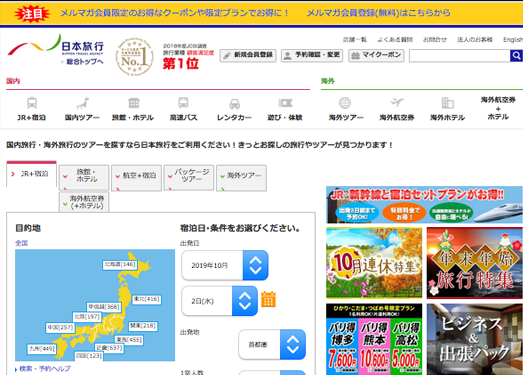Click the 海外航空券 airplane icon
523x375 pixels.
coord(397,102)
